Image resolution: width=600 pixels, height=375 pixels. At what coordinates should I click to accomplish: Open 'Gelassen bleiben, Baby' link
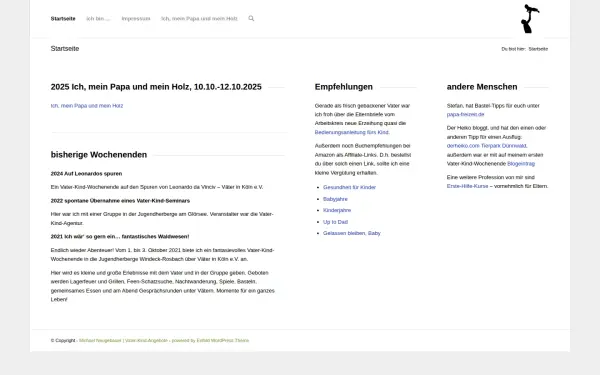click(x=352, y=233)
